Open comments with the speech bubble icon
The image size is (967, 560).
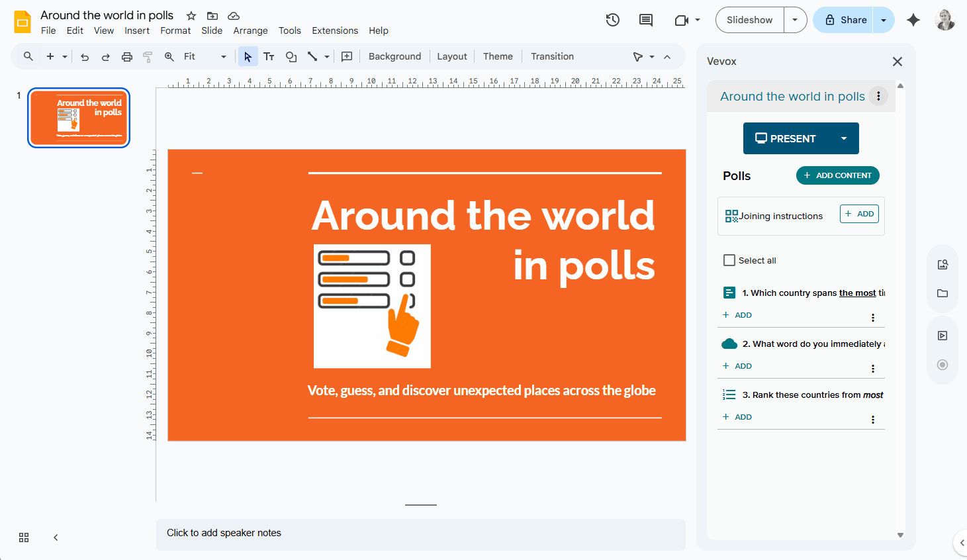[x=645, y=20]
